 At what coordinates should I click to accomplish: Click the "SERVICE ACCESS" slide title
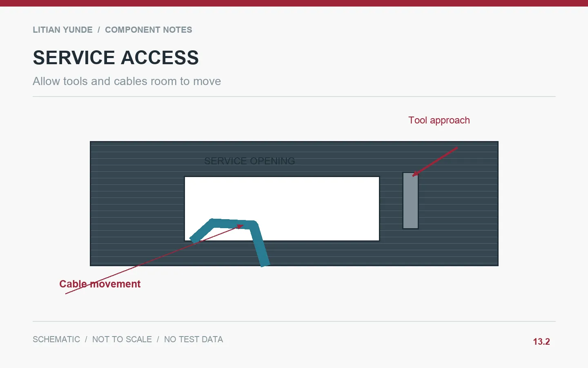(116, 58)
